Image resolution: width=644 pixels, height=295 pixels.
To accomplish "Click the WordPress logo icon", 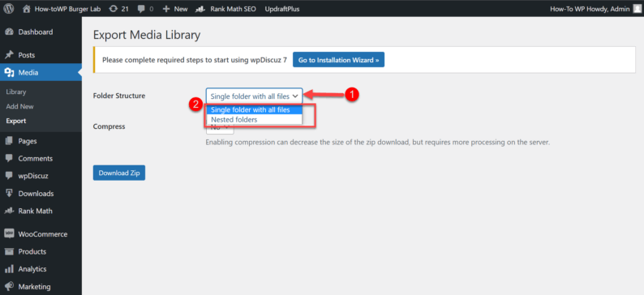I will coord(9,9).
